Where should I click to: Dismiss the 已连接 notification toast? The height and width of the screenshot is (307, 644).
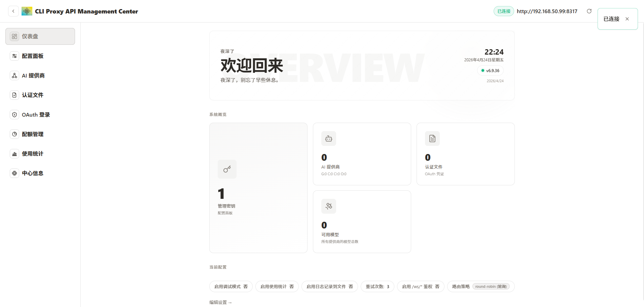pos(627,19)
